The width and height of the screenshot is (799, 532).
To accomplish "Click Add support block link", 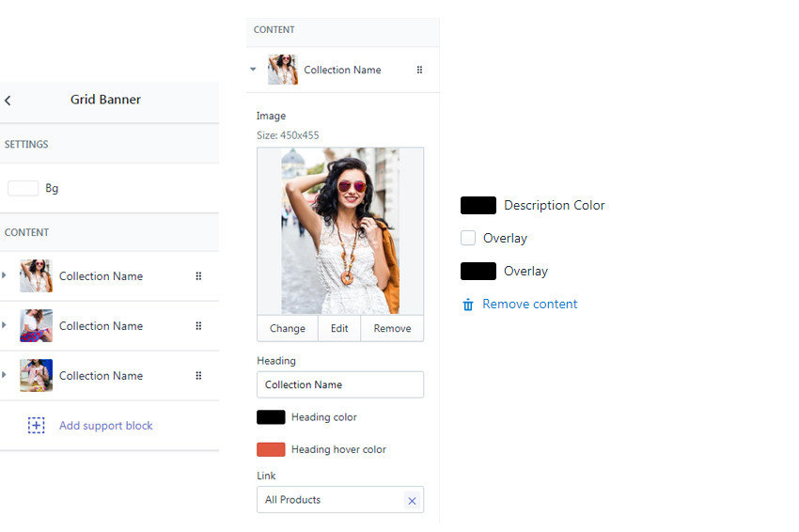I will pyautogui.click(x=105, y=426).
